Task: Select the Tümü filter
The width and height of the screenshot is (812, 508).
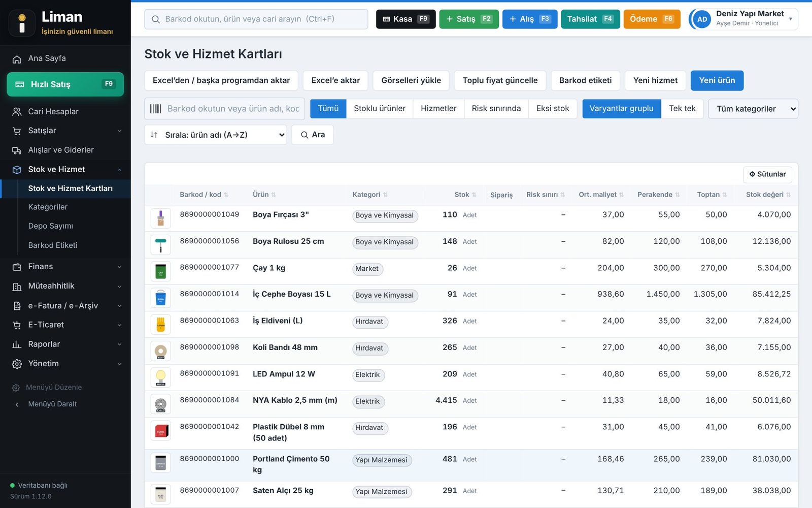Action: 328,109
